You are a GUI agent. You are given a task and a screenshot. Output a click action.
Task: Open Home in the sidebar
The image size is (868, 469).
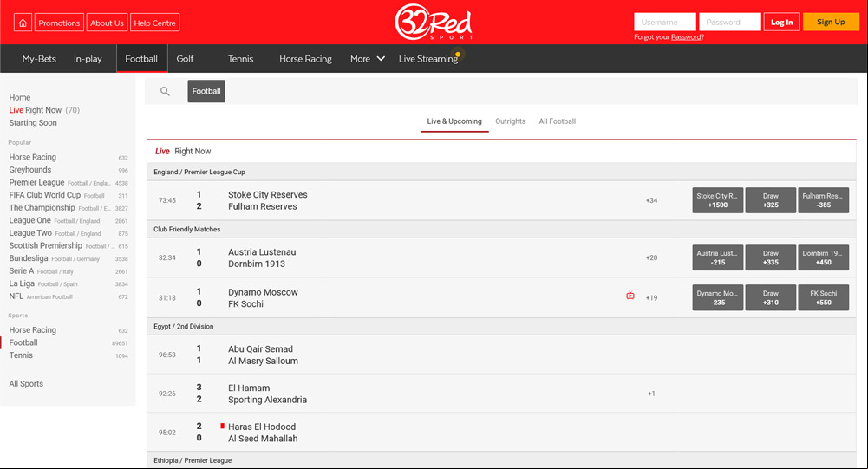pos(20,97)
